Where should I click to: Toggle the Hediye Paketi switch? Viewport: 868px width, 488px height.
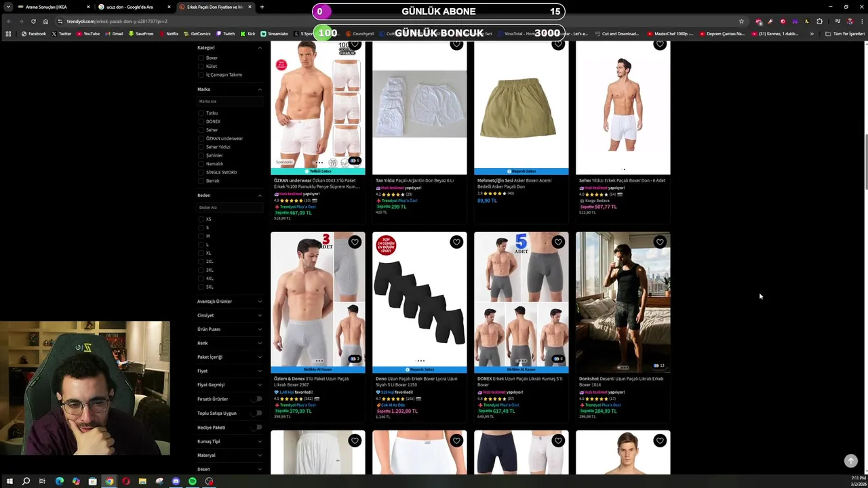coord(256,427)
